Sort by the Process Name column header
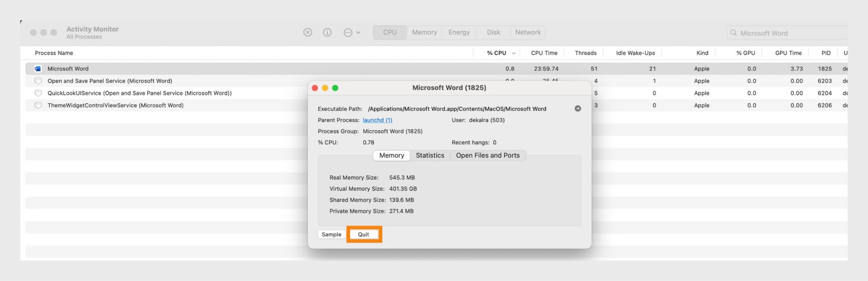 pyautogui.click(x=54, y=53)
